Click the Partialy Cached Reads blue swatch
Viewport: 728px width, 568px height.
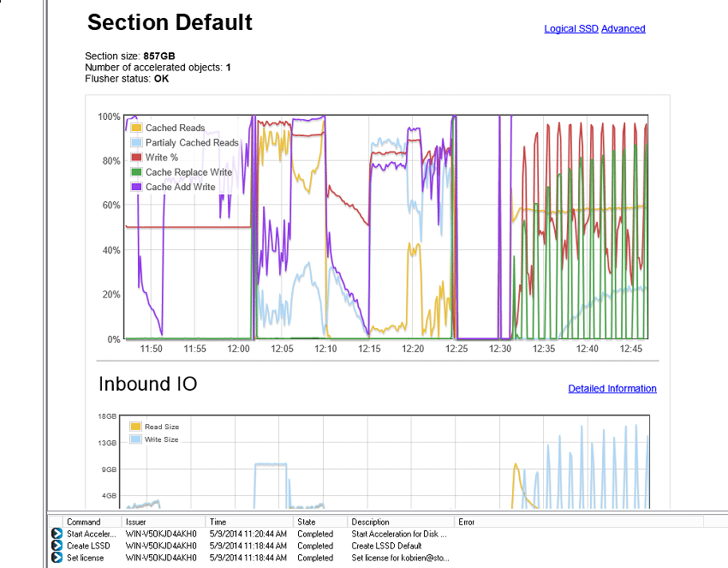pos(136,142)
